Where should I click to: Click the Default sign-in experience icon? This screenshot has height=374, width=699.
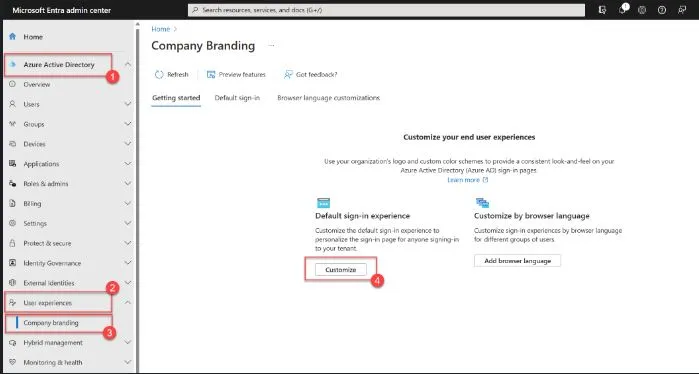pyautogui.click(x=323, y=203)
